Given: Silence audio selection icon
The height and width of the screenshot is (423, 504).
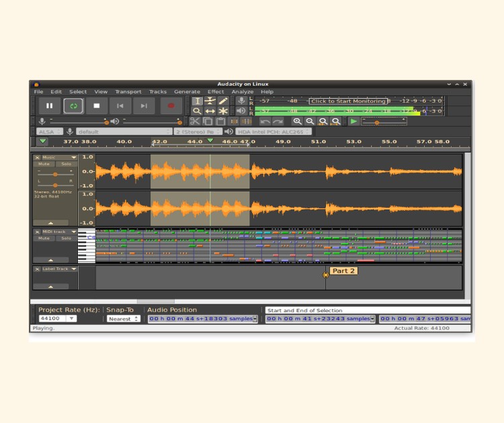Looking at the screenshot, I should pyautogui.click(x=247, y=122).
